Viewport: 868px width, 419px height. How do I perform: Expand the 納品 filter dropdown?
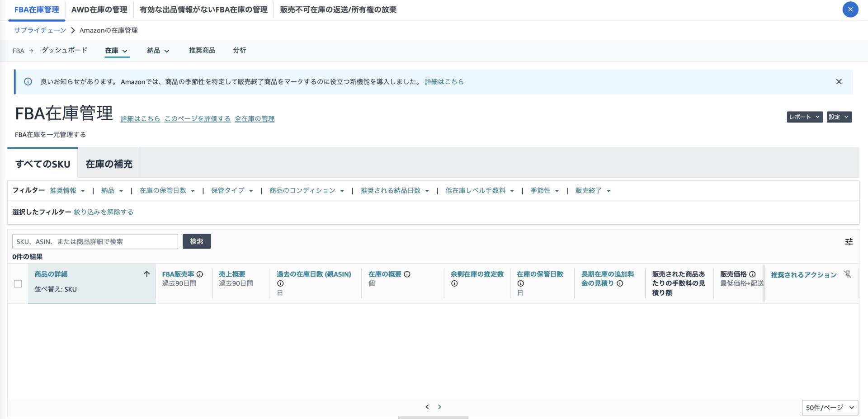click(x=112, y=191)
